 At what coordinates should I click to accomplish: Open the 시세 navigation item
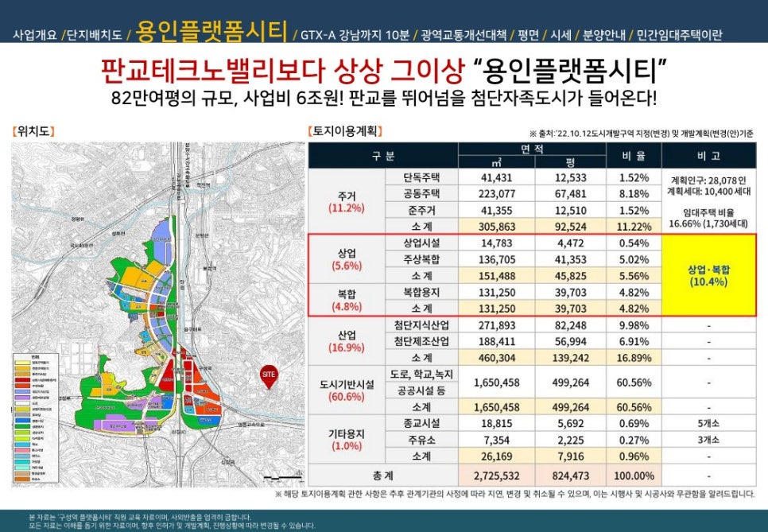pyautogui.click(x=560, y=35)
